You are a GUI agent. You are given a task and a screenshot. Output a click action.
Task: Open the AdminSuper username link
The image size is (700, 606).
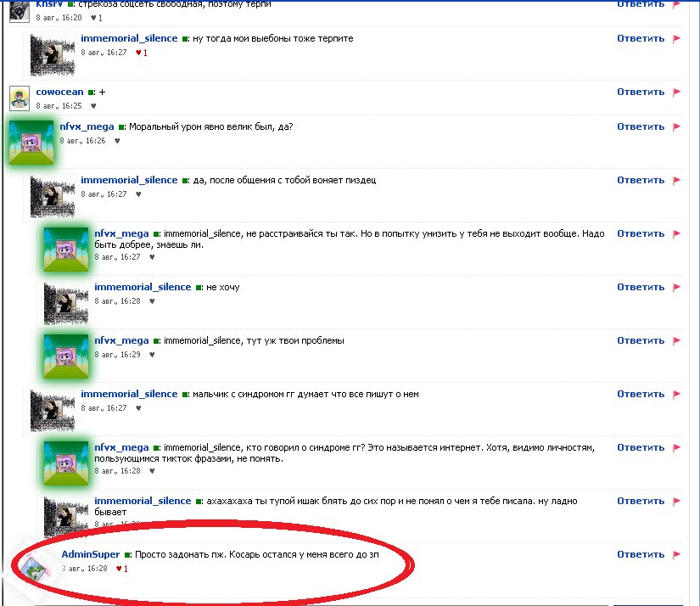(x=91, y=554)
